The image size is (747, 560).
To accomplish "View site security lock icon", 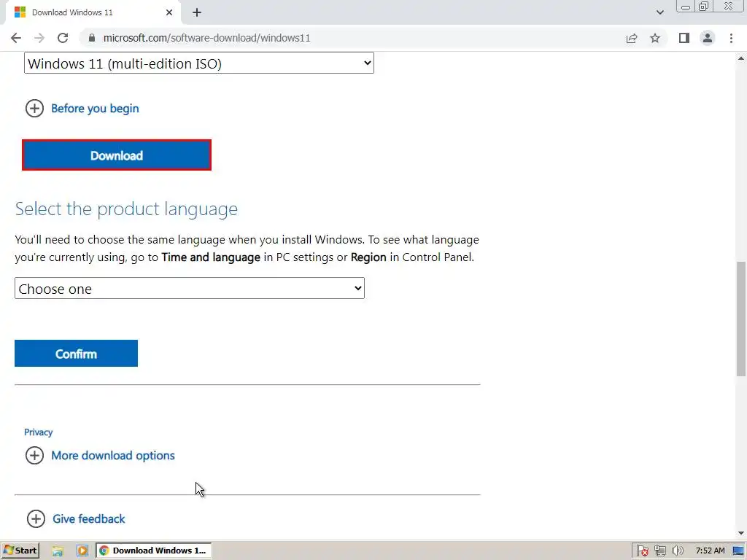I will click(92, 38).
